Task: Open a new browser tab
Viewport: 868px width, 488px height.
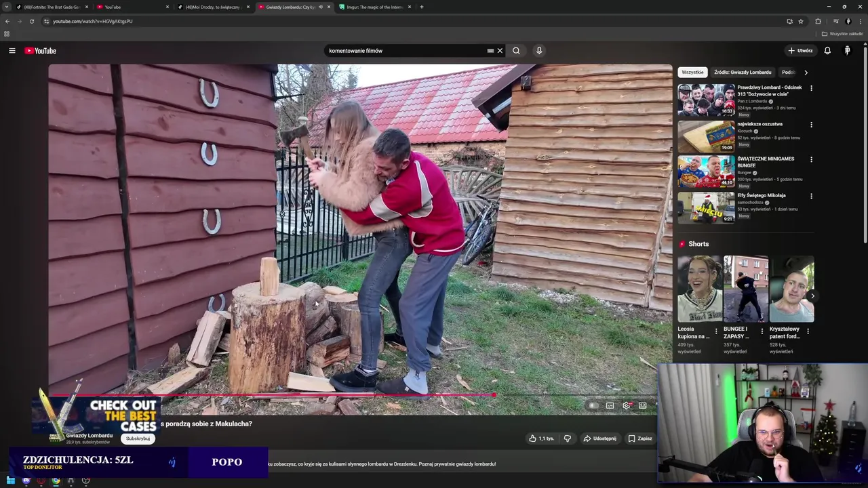Action: click(422, 7)
